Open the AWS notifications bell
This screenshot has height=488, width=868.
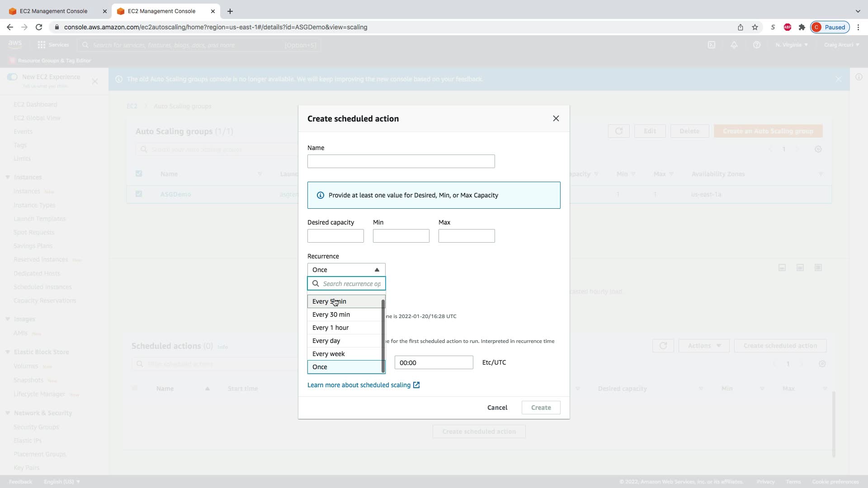pyautogui.click(x=734, y=45)
